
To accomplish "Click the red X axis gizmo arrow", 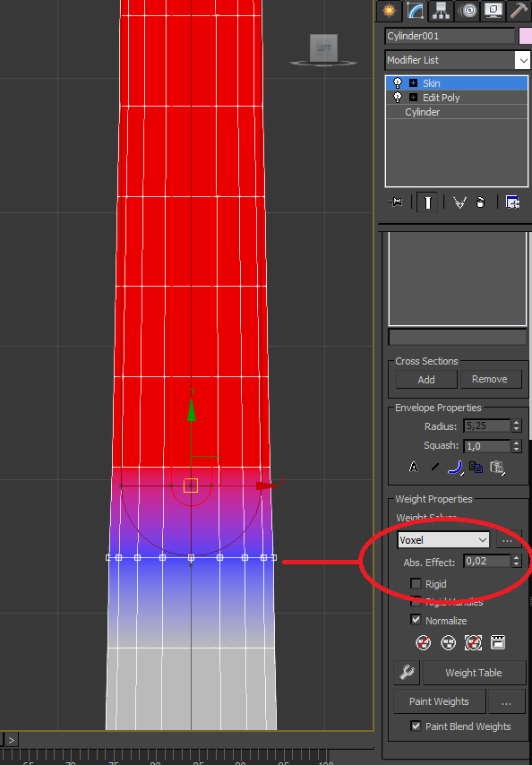I will tap(266, 486).
